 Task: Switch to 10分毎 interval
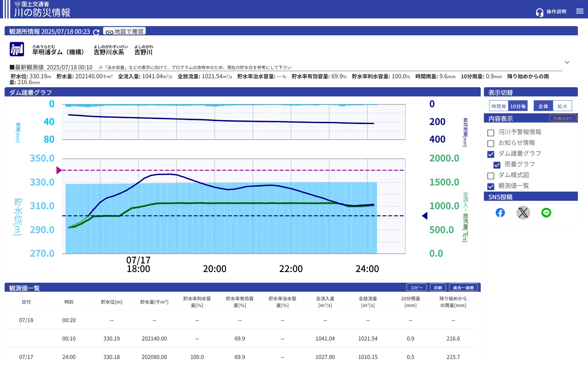point(518,106)
